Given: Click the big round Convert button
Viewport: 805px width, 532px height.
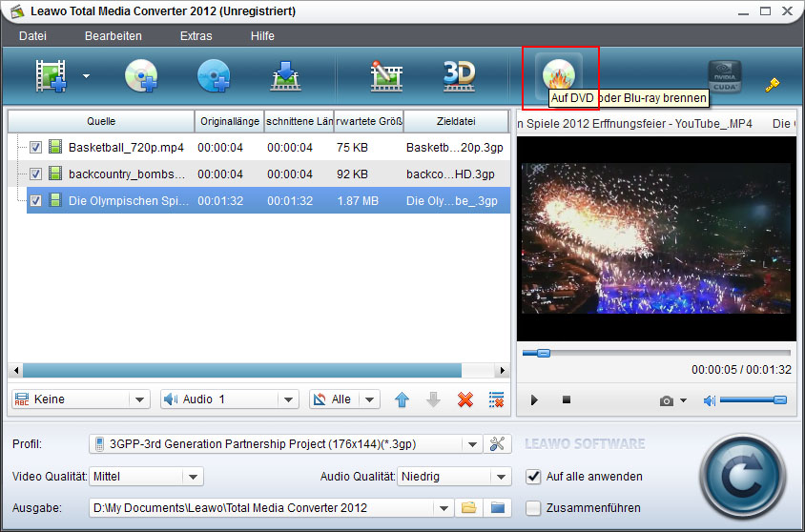Looking at the screenshot, I should (742, 477).
